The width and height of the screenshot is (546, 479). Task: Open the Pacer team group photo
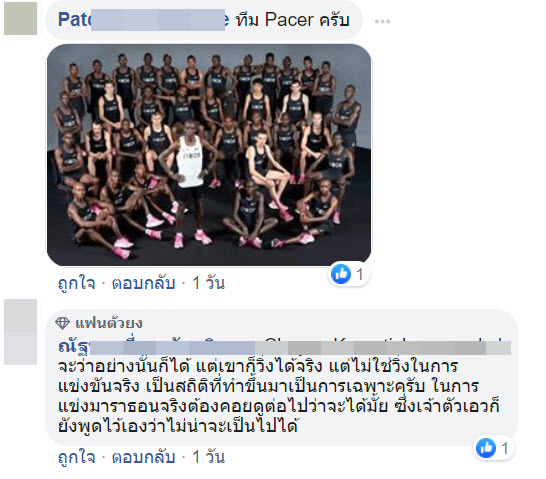[209, 155]
